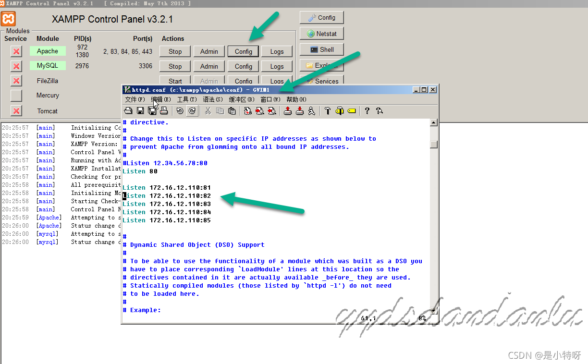Click the Vim icon in GVIM title bar
This screenshot has width=588, height=364.
127,89
